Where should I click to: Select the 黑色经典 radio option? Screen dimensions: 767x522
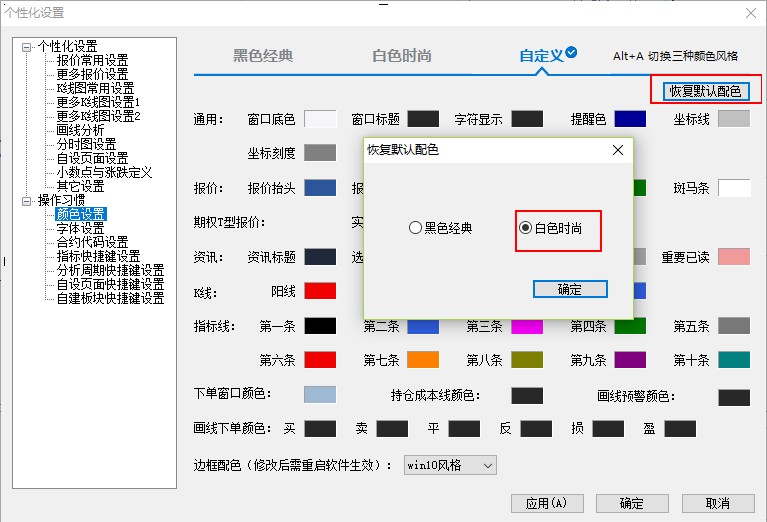[x=415, y=228]
